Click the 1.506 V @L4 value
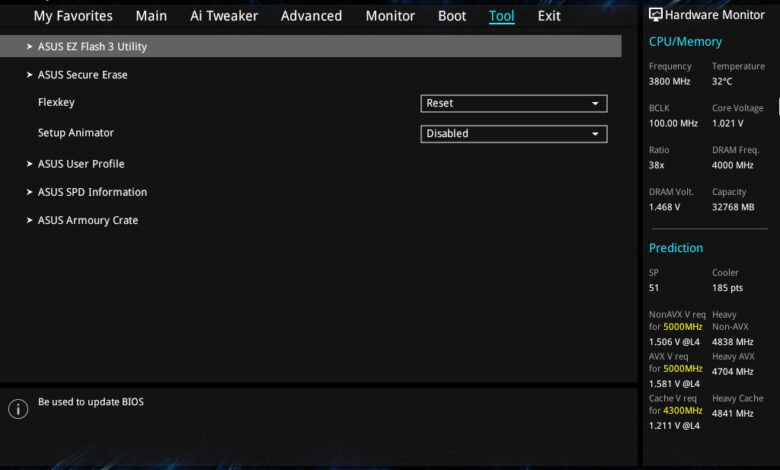This screenshot has height=470, width=780. [674, 342]
